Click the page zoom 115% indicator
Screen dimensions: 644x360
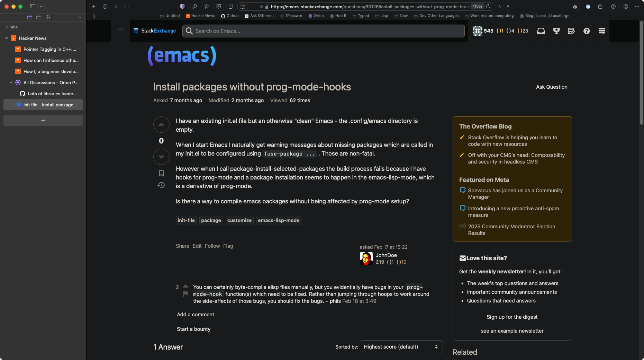(x=478, y=6)
